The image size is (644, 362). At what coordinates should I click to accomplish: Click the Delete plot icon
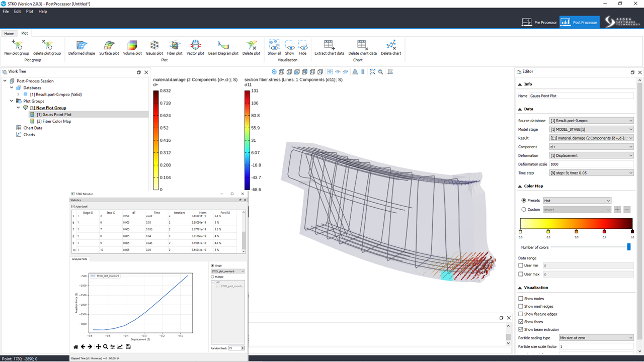tap(251, 46)
